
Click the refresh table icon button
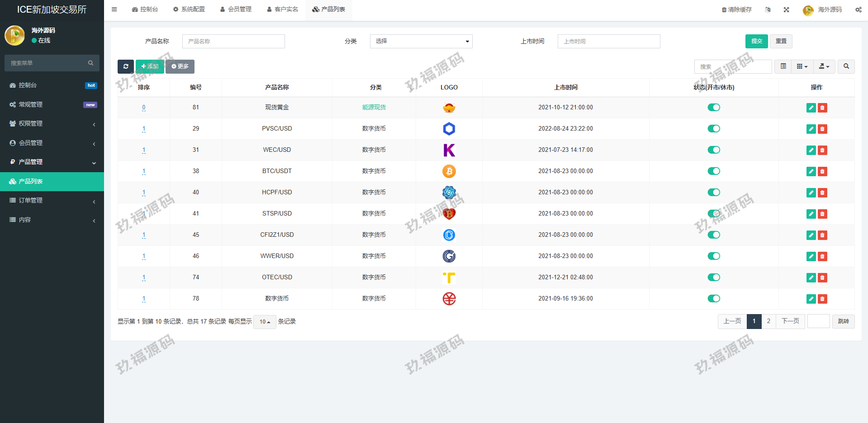[x=125, y=66]
